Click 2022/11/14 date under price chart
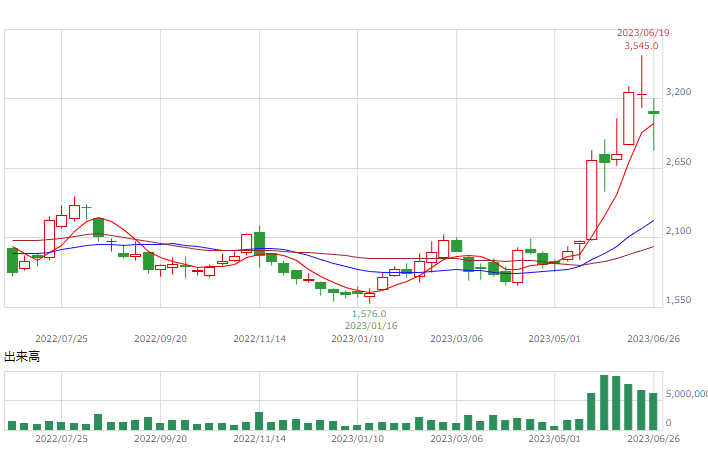708x451 pixels. (260, 339)
